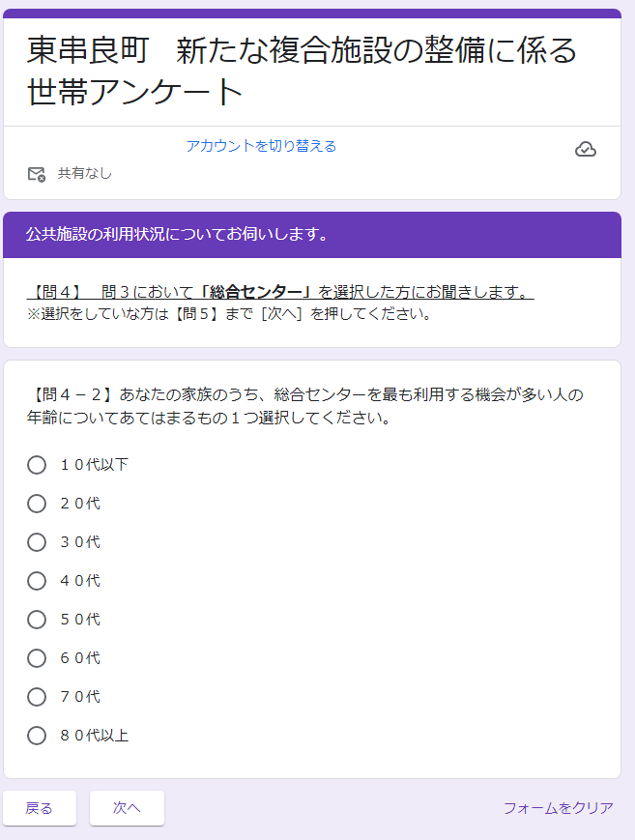Screen dimensions: 635x840
Task: Pick the ４０代 age option
Action: click(37, 581)
